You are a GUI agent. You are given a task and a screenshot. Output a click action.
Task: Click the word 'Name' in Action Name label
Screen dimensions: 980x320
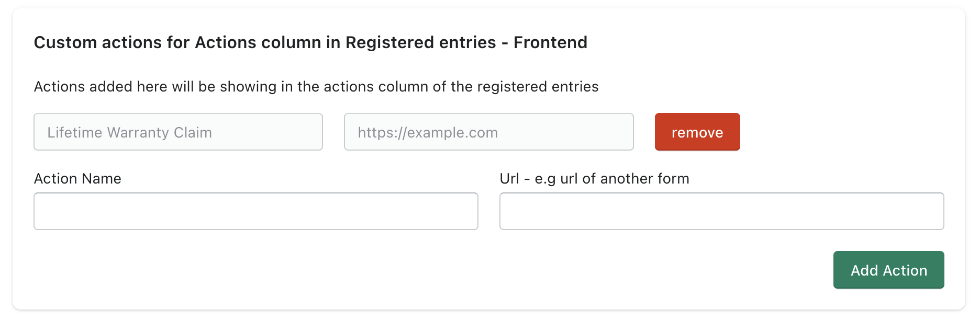click(103, 179)
